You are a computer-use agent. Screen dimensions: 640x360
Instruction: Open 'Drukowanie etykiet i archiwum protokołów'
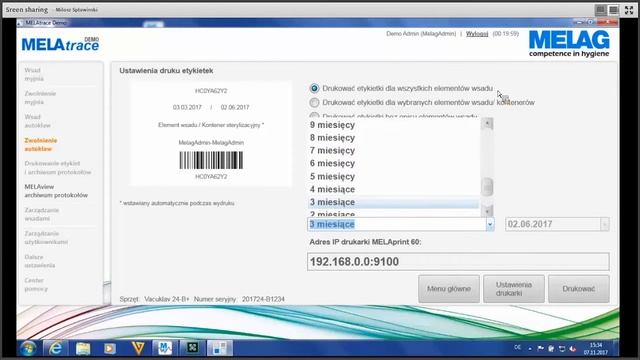point(58,168)
